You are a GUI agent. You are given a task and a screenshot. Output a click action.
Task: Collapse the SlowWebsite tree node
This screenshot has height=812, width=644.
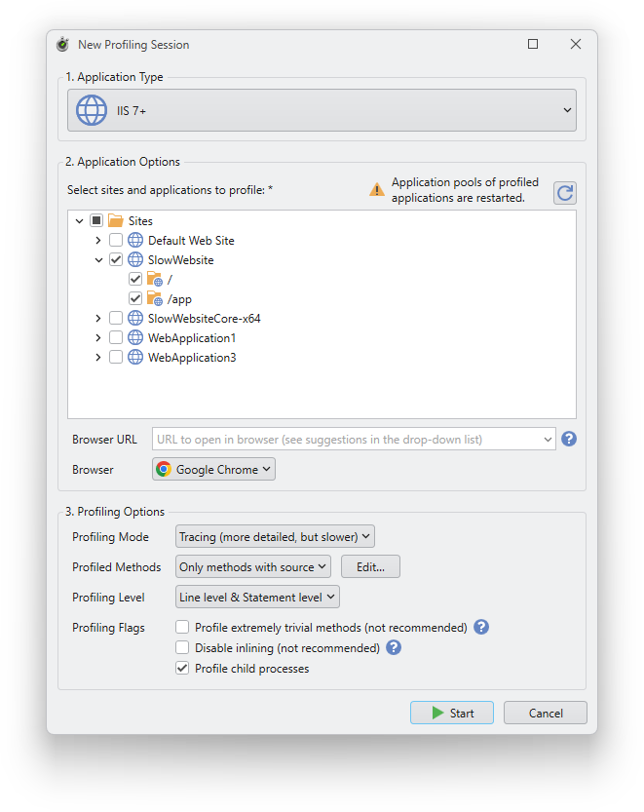tap(97, 260)
